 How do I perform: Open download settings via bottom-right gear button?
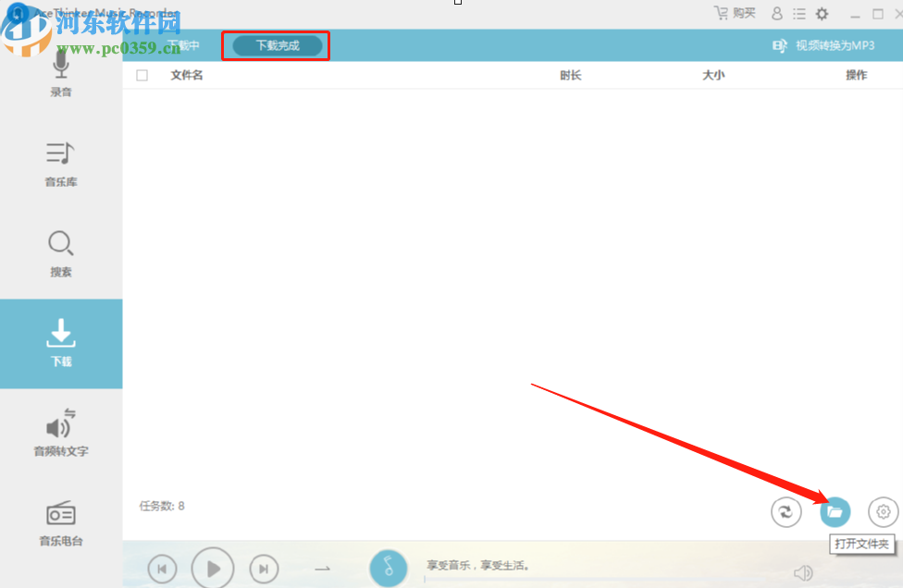[882, 511]
